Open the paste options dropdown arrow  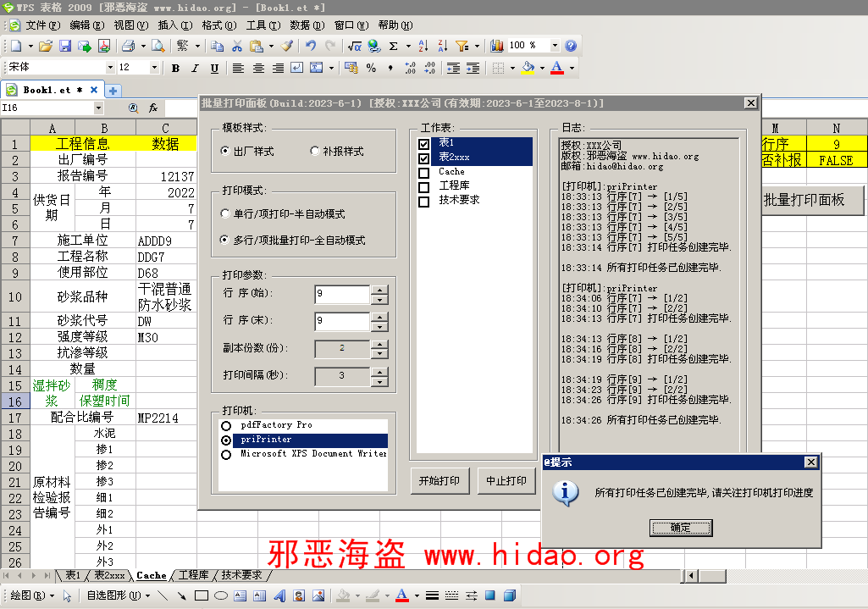pyautogui.click(x=271, y=46)
